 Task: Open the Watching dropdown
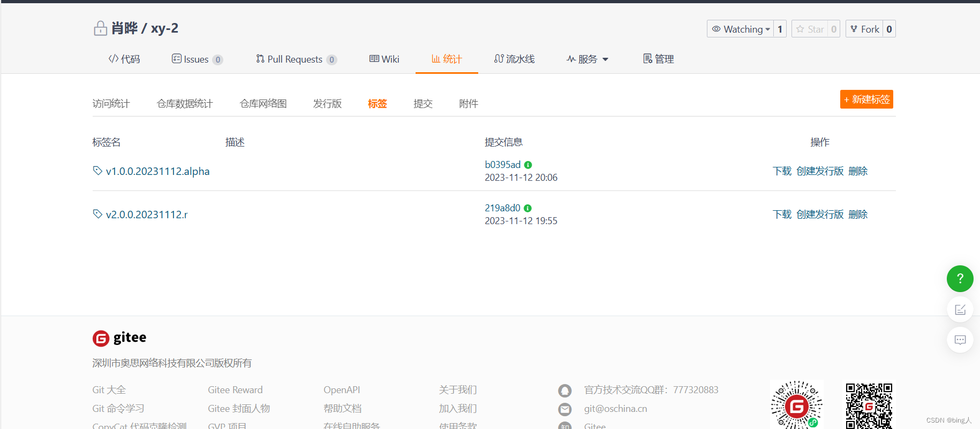(x=741, y=29)
